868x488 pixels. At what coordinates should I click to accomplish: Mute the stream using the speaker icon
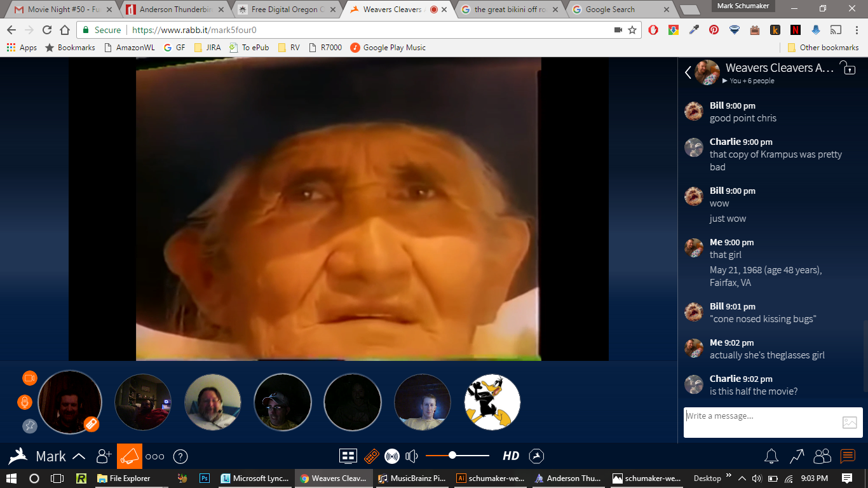(x=412, y=456)
